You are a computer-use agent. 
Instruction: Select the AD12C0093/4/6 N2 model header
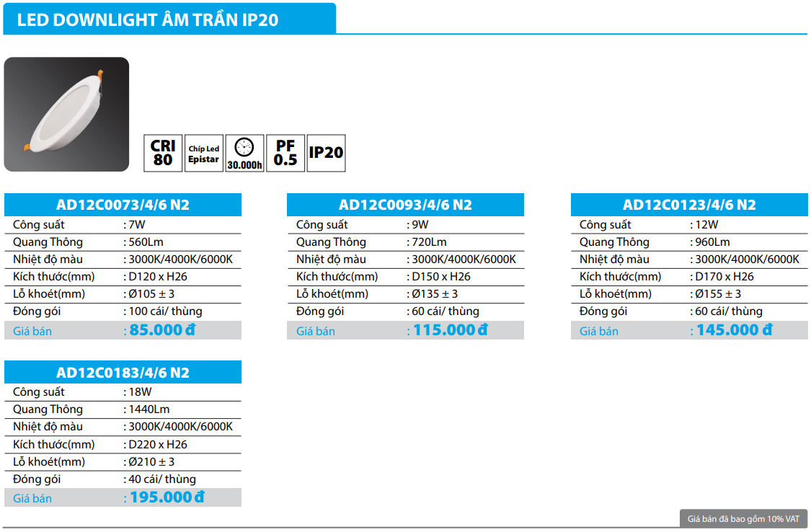[405, 205]
